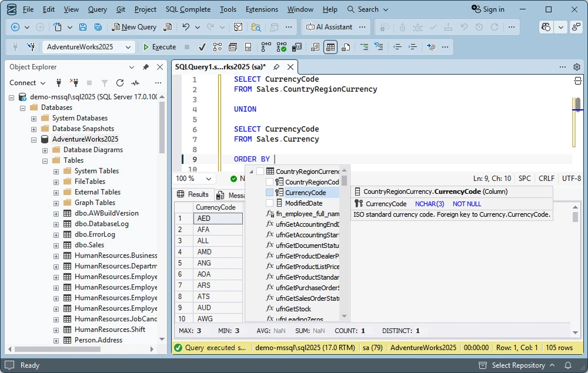Click the navigate backward arrow icon

point(15,27)
